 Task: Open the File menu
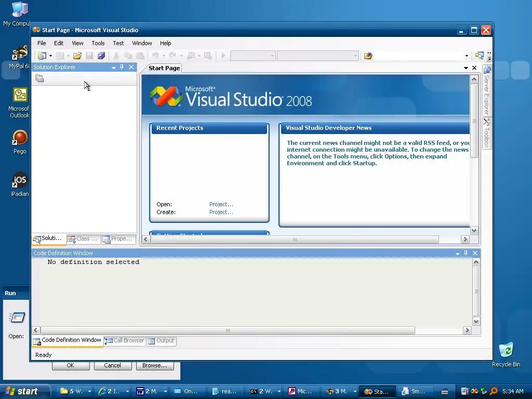click(x=42, y=43)
